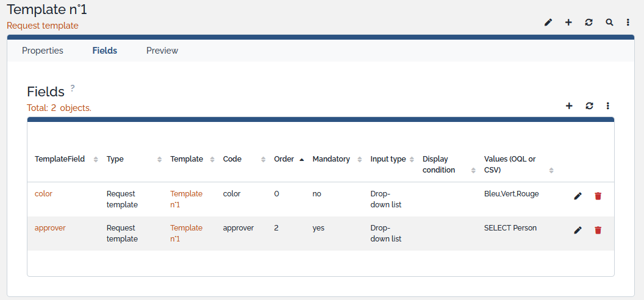Add a new field with Fields plus icon

coord(569,105)
